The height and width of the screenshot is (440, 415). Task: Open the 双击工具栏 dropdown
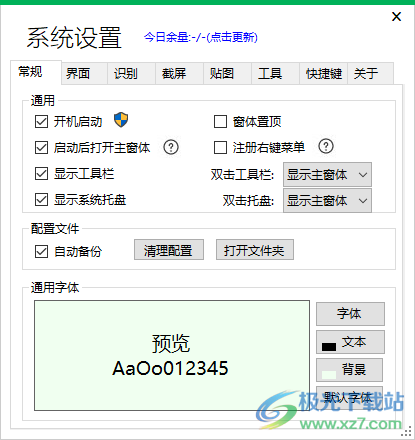click(327, 174)
